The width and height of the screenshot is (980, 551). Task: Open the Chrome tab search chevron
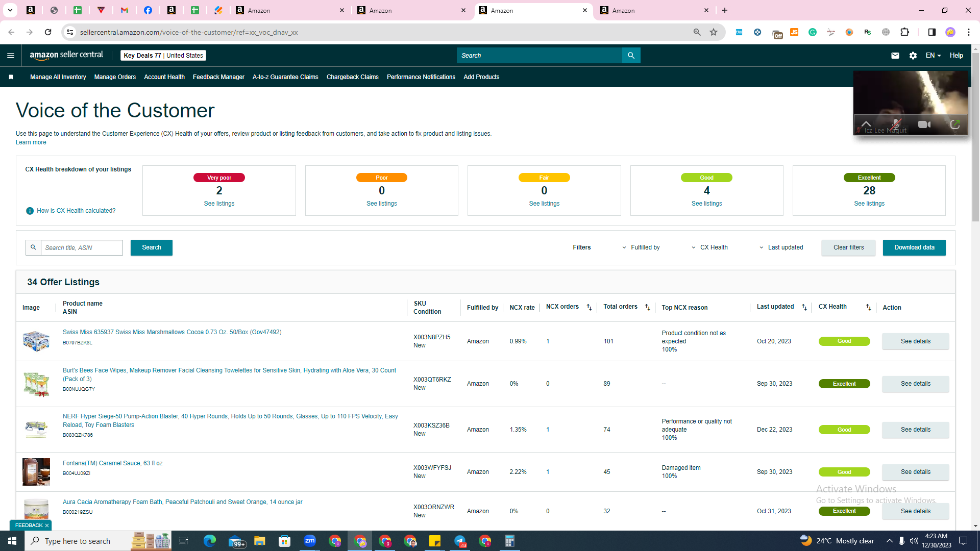(x=10, y=10)
